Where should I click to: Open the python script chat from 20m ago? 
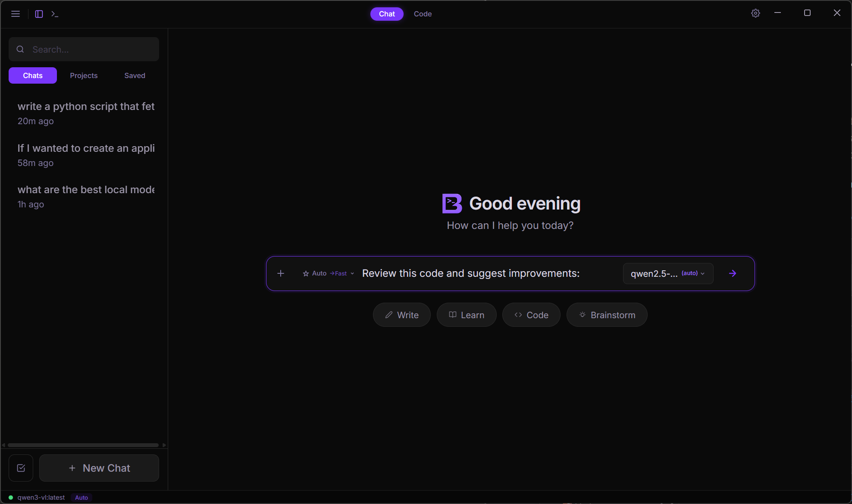coord(86,113)
